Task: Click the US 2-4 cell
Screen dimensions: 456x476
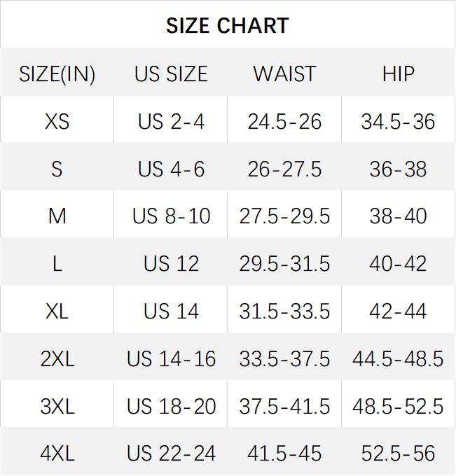Action: point(171,122)
